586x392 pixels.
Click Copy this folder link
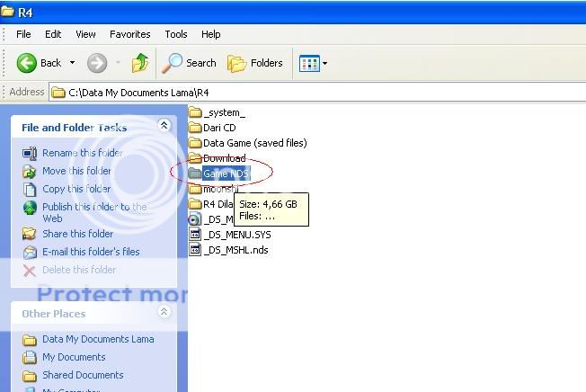(x=76, y=189)
